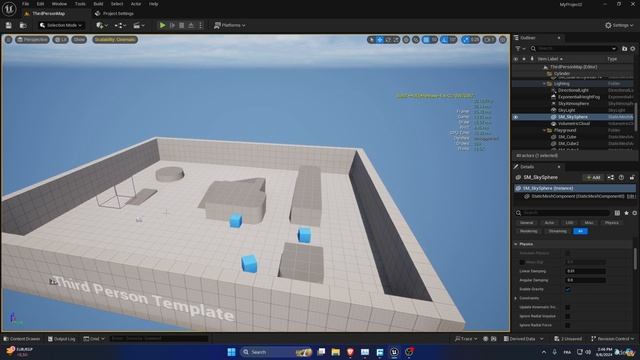
Task: Toggle Ignore Radial Force checkbox
Action: coord(568,325)
